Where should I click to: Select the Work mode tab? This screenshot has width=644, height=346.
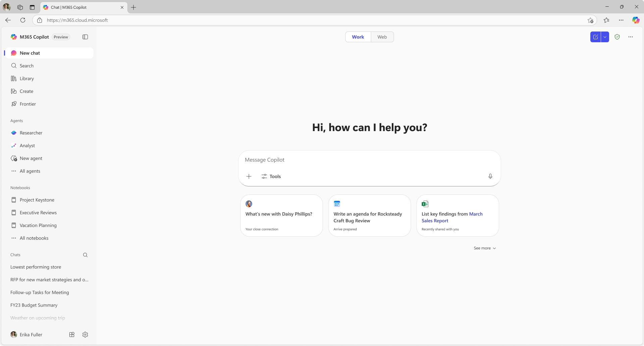pyautogui.click(x=358, y=37)
